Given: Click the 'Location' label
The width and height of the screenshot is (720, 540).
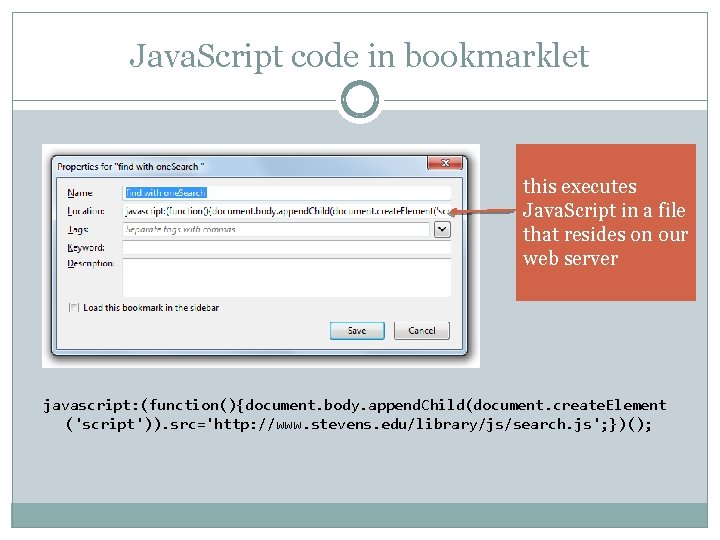Looking at the screenshot, I should point(85,211).
